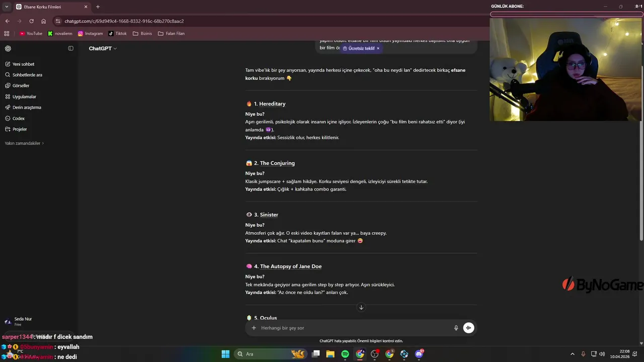
Task: Close the Efsane Korku Filmleri tab
Action: coord(86,7)
